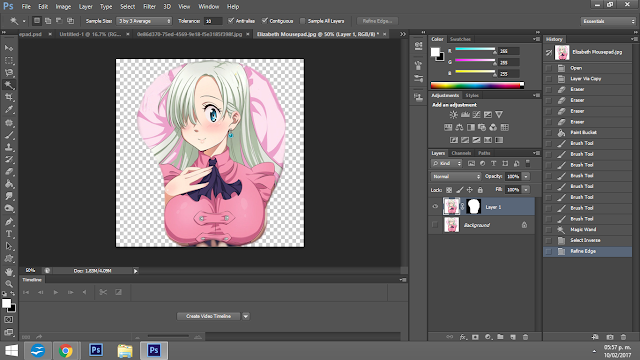640x360 pixels.
Task: Choose the Type tool in toolbar
Action: (x=9, y=234)
